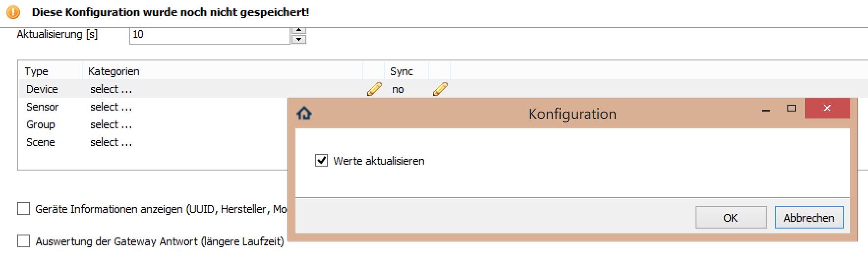Uncheck the Werte aktualisieren checkbox
The width and height of the screenshot is (868, 264).
(x=321, y=160)
